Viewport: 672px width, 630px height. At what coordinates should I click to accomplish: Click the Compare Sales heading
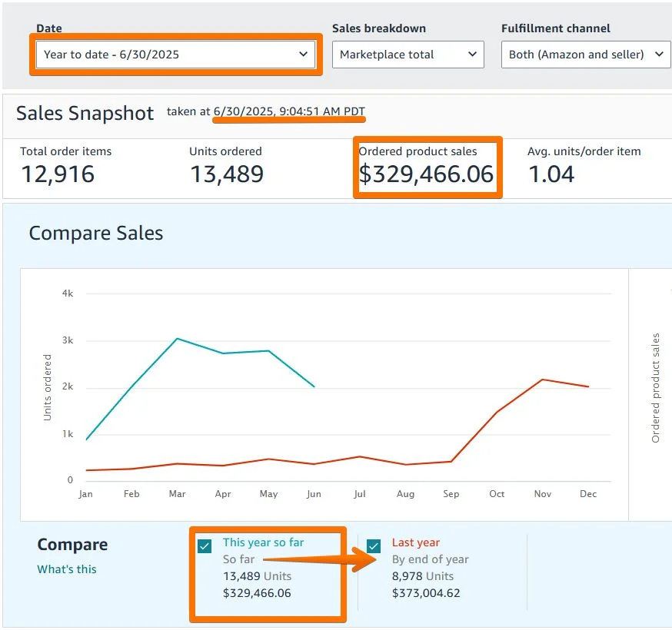(x=95, y=233)
